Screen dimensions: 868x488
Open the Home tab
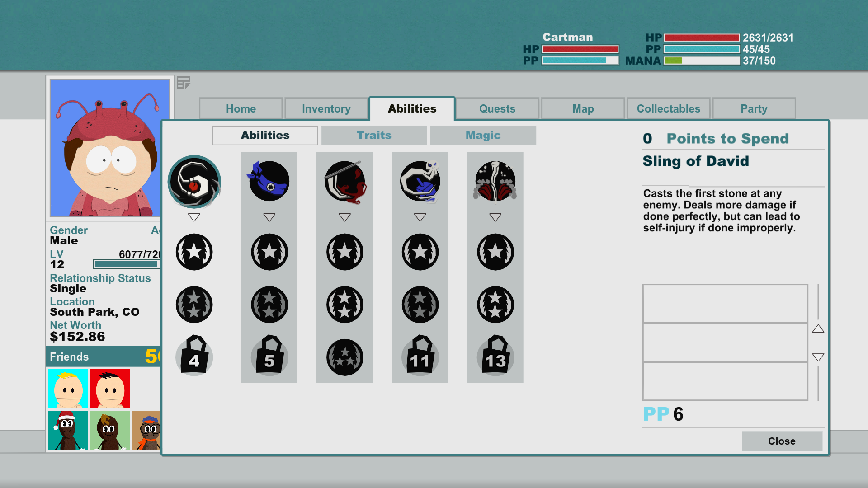(x=241, y=109)
